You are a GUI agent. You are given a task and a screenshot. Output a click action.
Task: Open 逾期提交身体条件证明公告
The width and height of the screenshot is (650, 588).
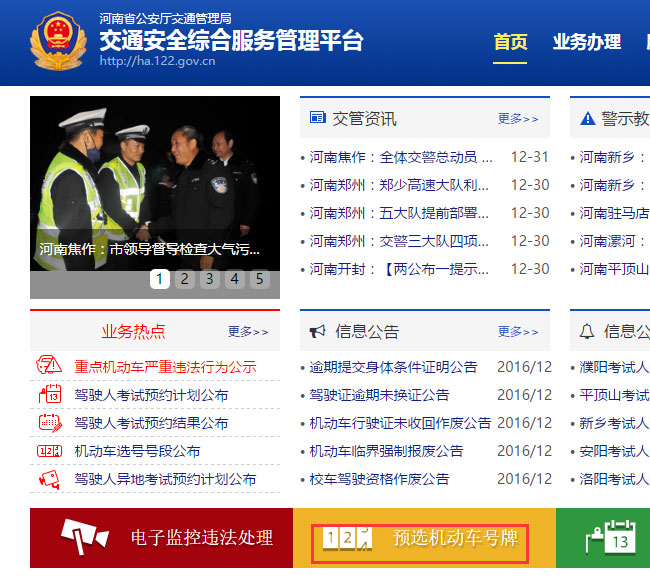[x=393, y=367]
